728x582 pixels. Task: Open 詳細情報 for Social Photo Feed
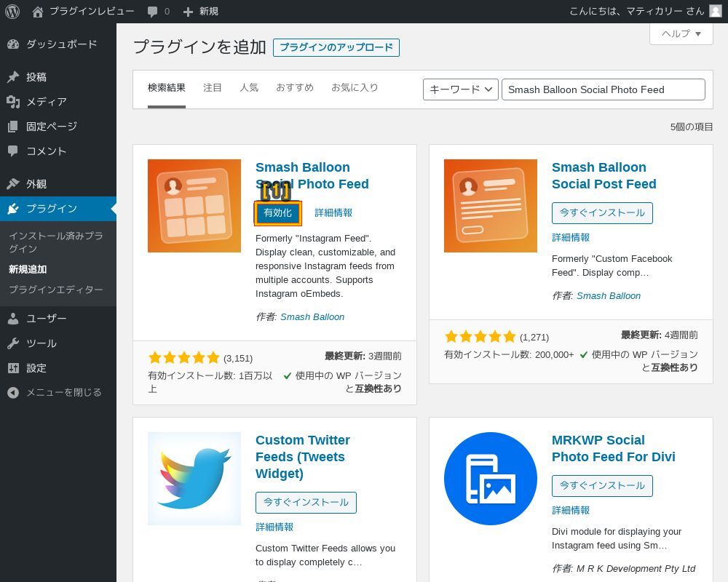(333, 213)
